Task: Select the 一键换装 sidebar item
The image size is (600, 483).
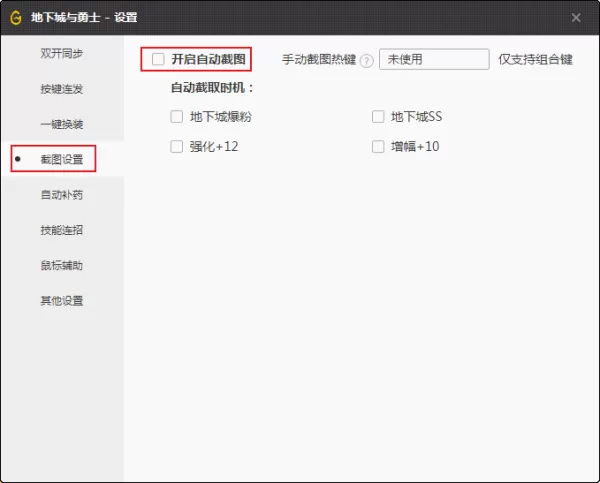Action: tap(62, 124)
